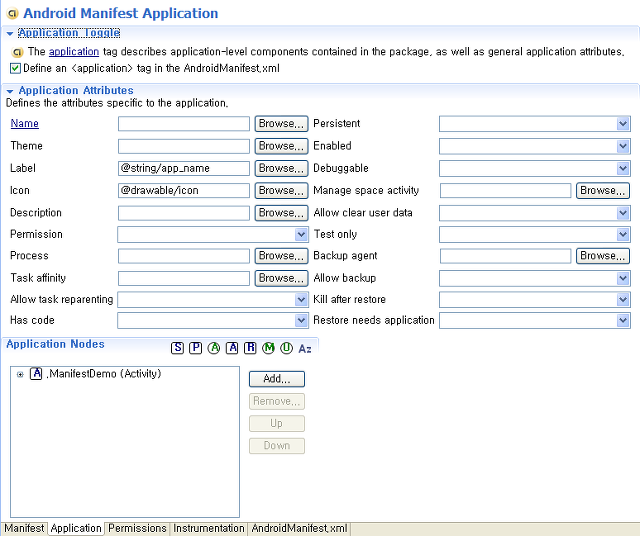Switch to the Permissions tab
This screenshot has height=536, width=640.
click(137, 528)
